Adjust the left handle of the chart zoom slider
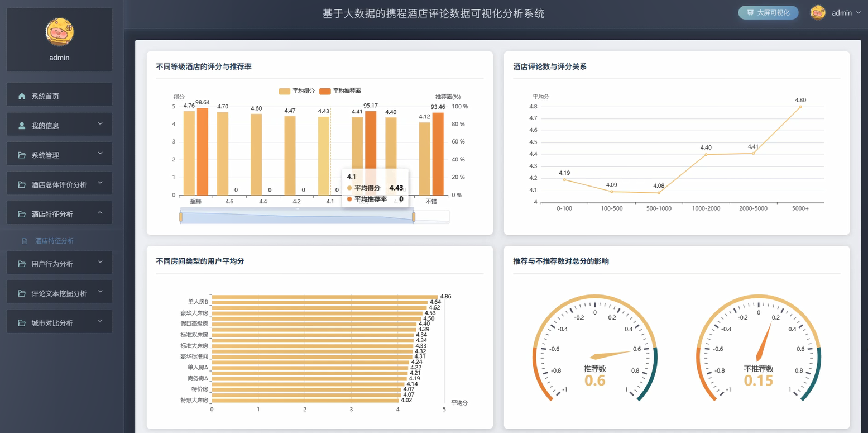The image size is (868, 433). [x=181, y=217]
